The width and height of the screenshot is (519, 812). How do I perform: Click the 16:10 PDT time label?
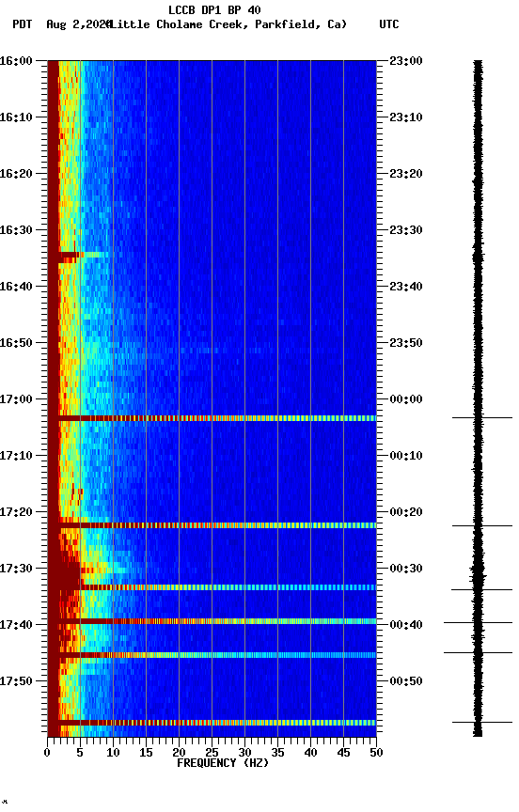[16, 117]
